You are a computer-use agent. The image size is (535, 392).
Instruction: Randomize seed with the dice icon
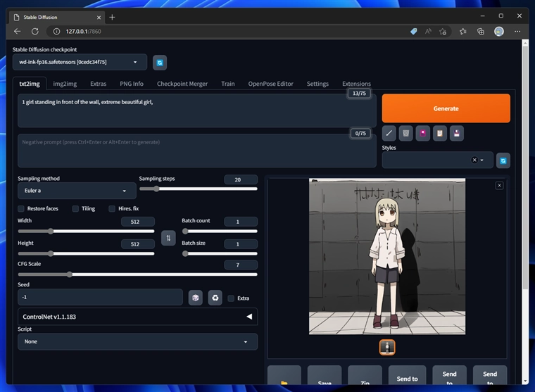click(196, 298)
